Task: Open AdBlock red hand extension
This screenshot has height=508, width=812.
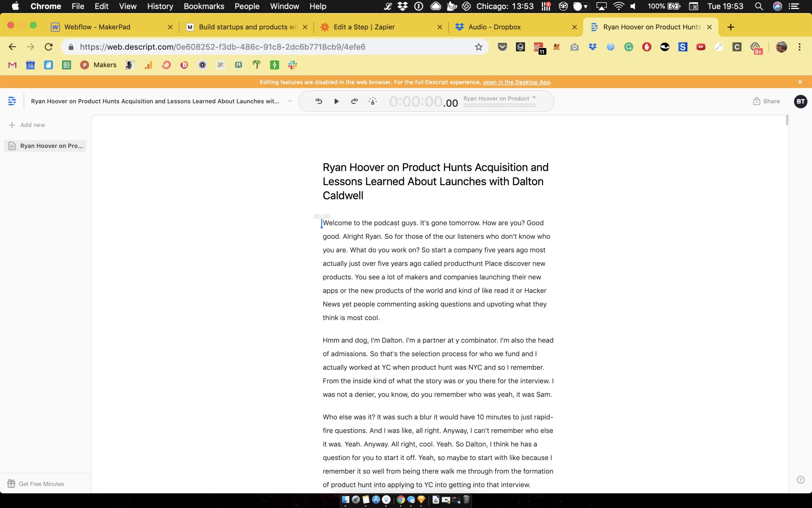Action: click(x=646, y=47)
